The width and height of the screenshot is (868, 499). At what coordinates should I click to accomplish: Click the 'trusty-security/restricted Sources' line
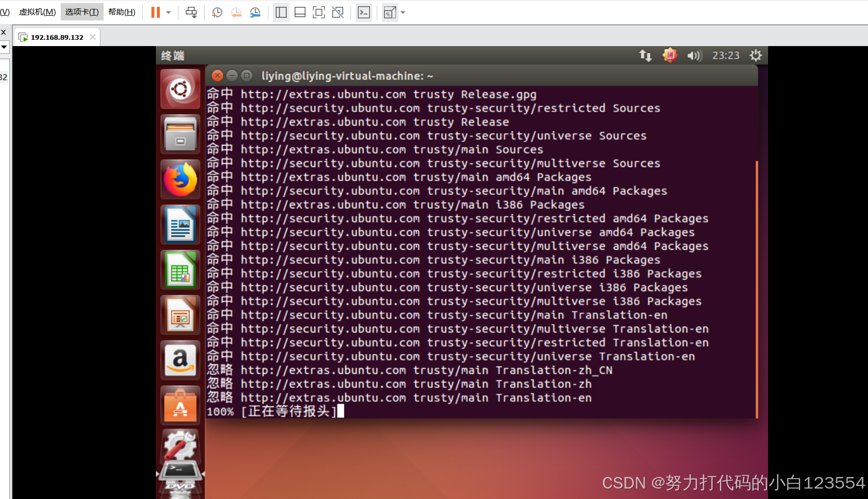tap(433, 108)
